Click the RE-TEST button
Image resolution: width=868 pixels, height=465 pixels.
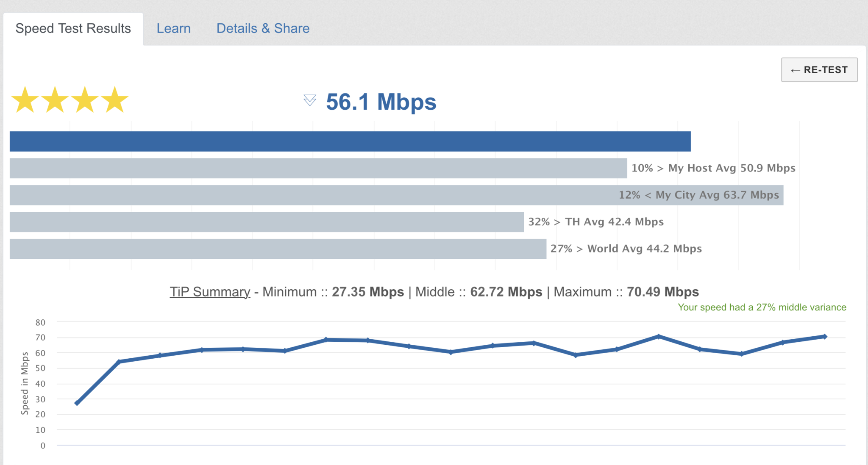819,70
